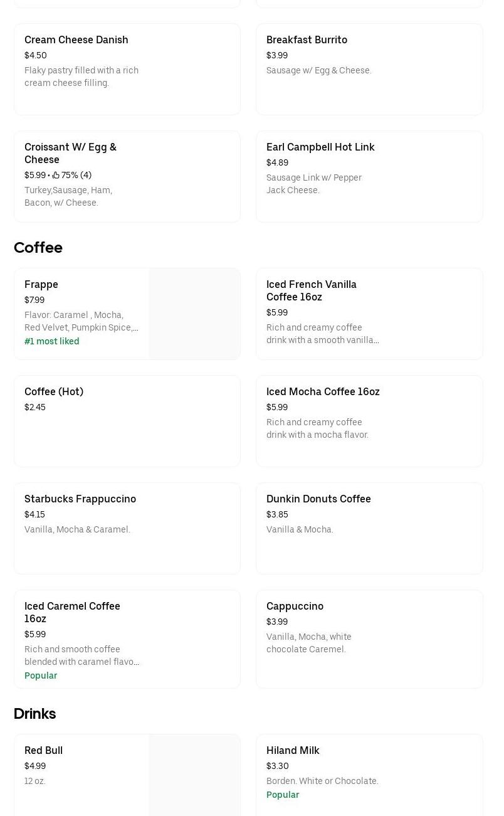Open the Iced French Vanilla Coffee 16oz item

(369, 314)
